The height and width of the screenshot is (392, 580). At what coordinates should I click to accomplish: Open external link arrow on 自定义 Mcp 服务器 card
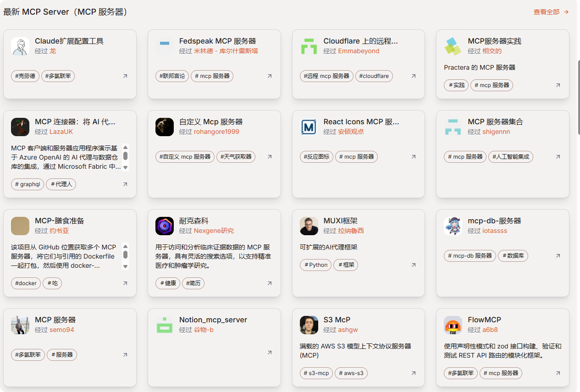[270, 157]
